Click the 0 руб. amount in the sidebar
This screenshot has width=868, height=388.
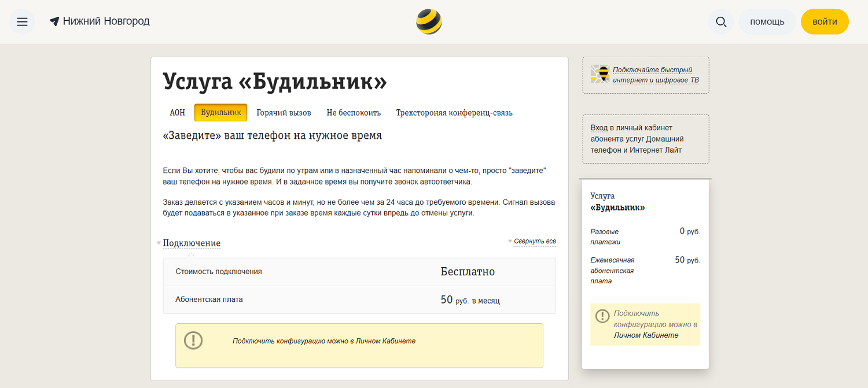coord(690,231)
